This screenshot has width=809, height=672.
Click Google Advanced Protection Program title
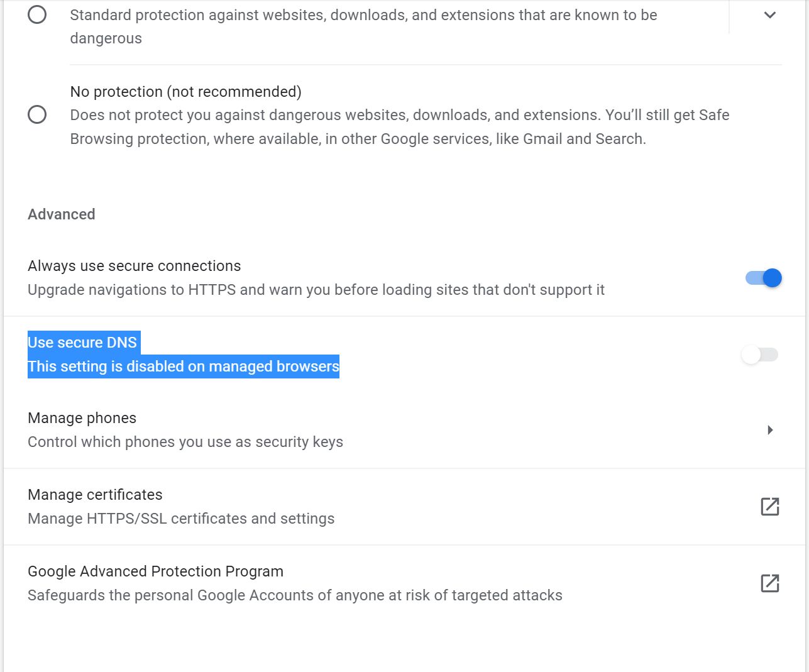click(x=155, y=571)
